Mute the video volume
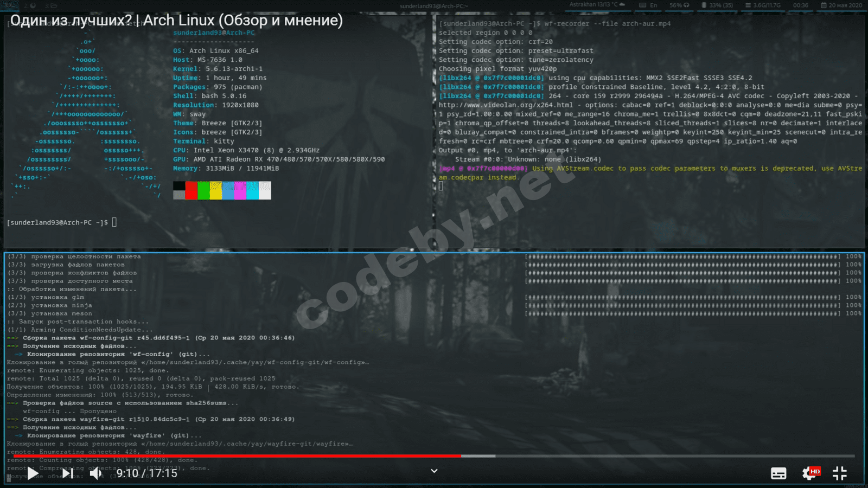Screen dimensions: 868x488 coord(96,473)
